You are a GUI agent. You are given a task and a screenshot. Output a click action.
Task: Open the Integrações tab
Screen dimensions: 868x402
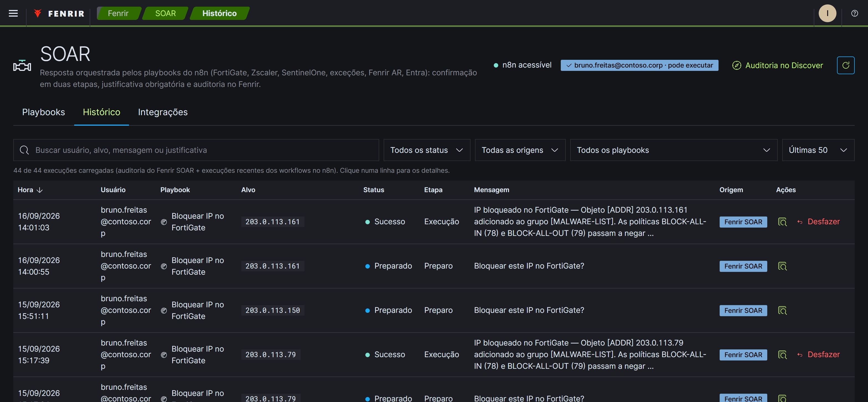pyautogui.click(x=163, y=112)
